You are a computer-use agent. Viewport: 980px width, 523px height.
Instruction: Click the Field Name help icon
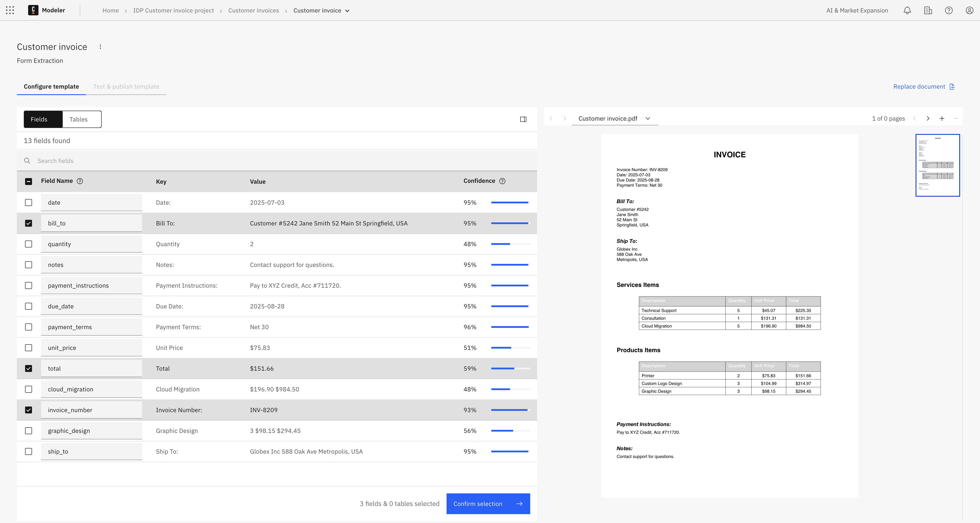point(80,181)
